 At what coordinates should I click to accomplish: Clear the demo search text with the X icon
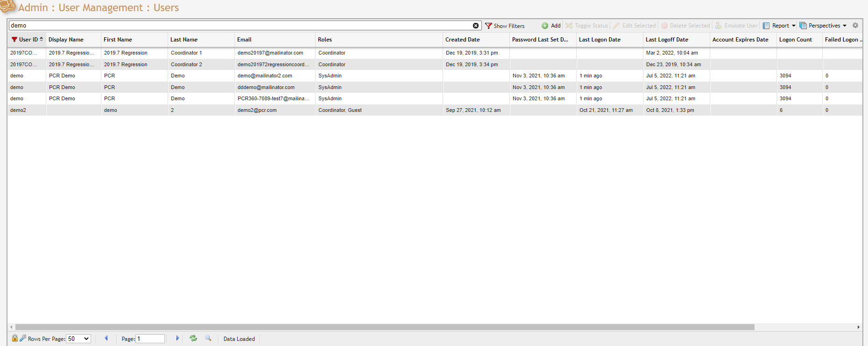475,26
